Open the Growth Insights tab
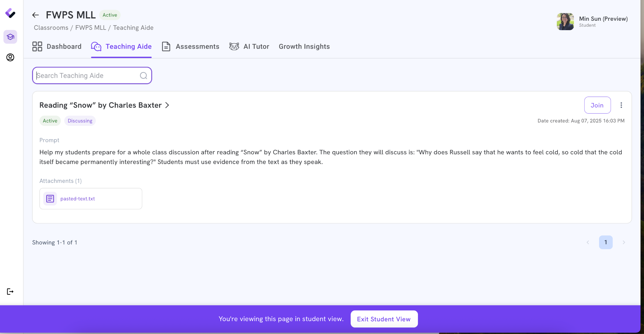 point(304,47)
